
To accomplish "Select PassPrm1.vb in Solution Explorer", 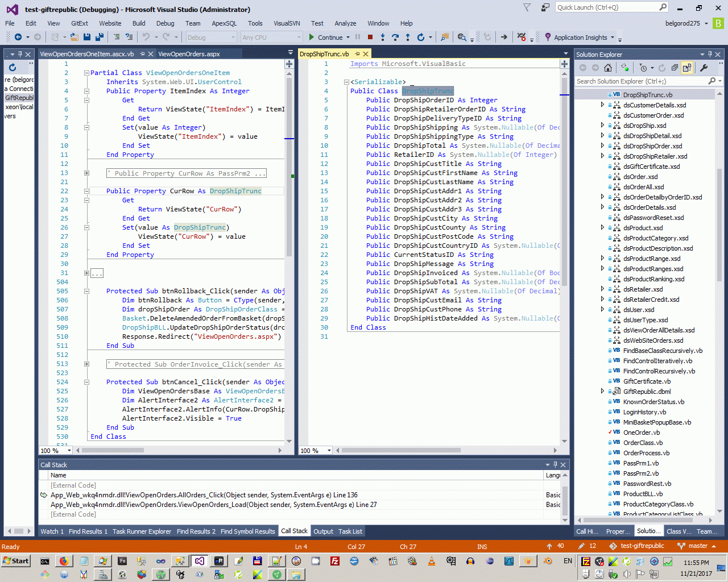I will pyautogui.click(x=640, y=463).
